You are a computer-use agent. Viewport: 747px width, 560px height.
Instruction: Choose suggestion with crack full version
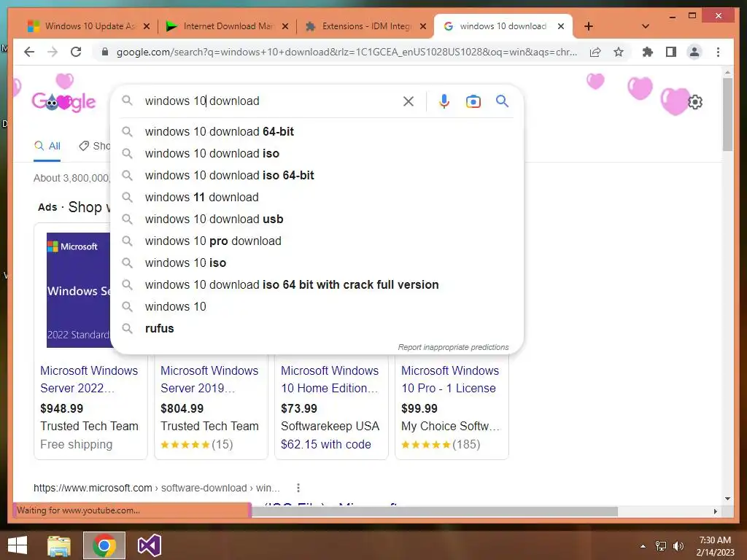pyautogui.click(x=317, y=285)
